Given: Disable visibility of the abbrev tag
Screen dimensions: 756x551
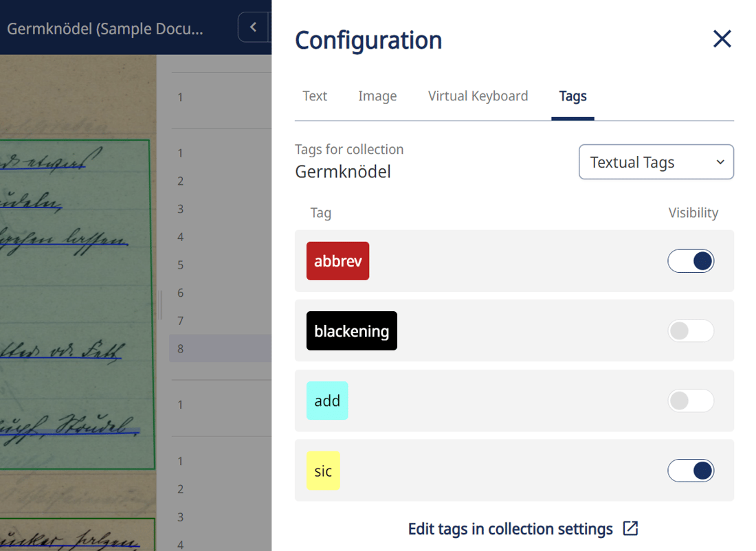Looking at the screenshot, I should point(691,261).
